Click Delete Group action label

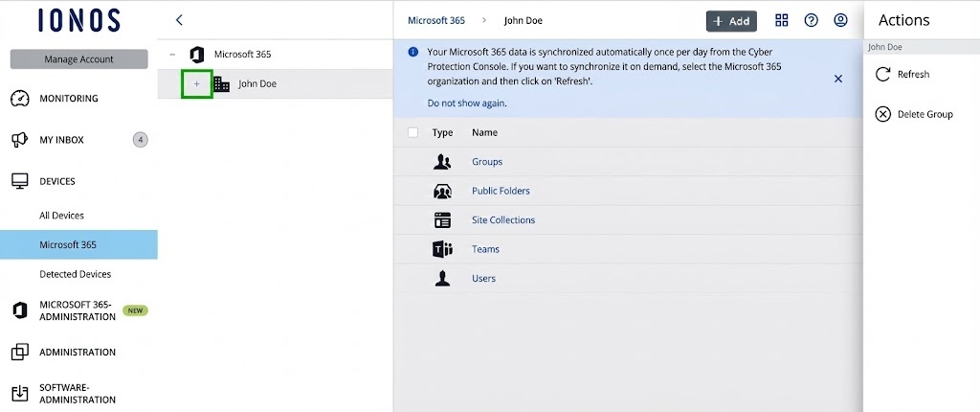point(925,115)
